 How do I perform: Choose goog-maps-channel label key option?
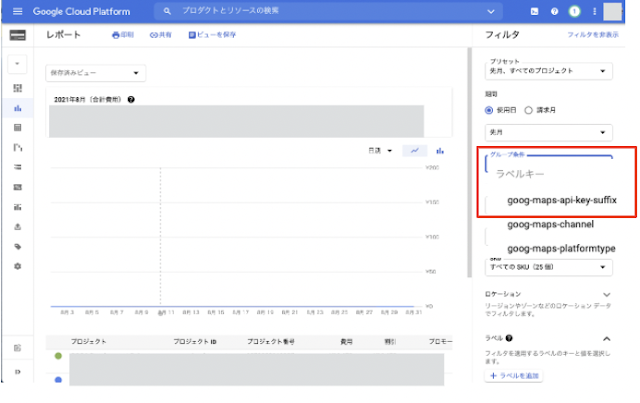(x=550, y=224)
